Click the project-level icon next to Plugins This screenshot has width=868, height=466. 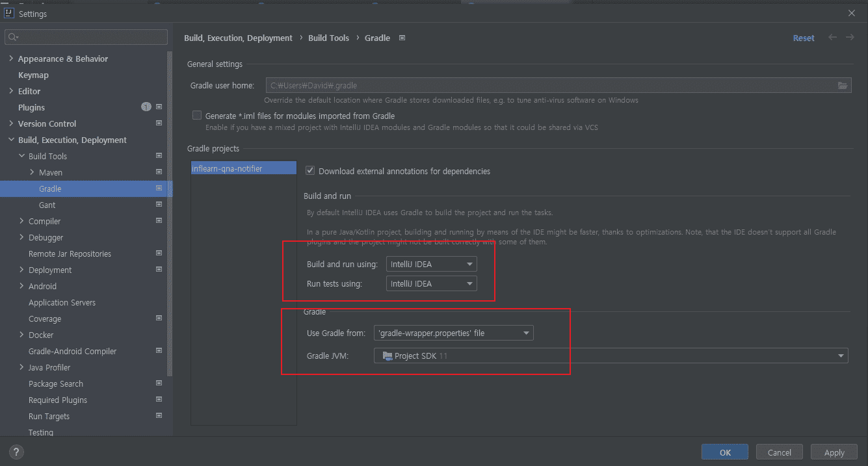159,107
